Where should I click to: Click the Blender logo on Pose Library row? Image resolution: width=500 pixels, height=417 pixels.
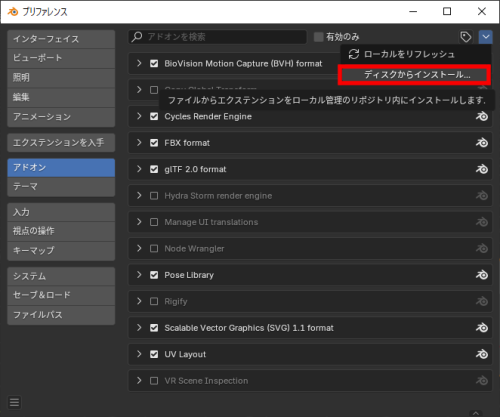(x=482, y=275)
